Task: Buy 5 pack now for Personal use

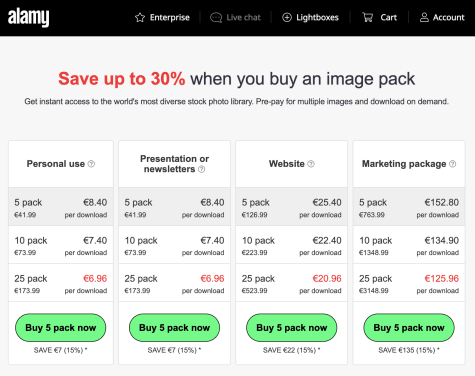Action: [61, 328]
